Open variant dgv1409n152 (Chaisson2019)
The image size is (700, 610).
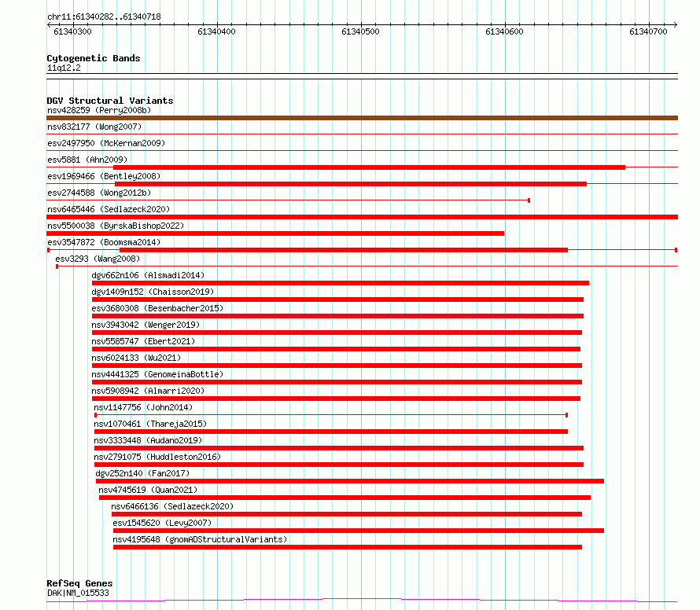click(x=153, y=292)
